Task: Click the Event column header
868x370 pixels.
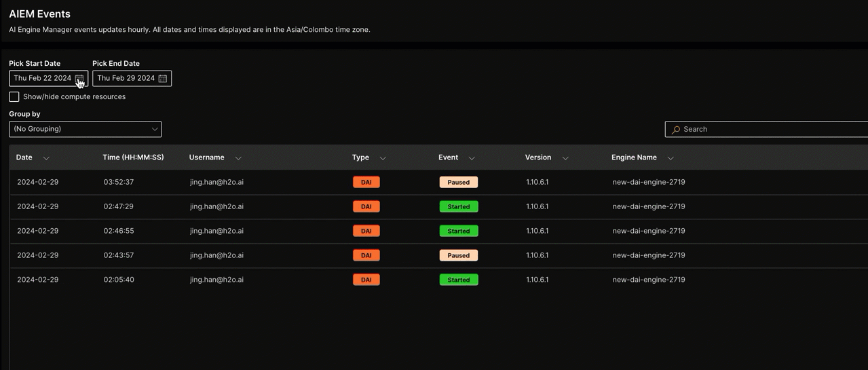Action: 448,158
